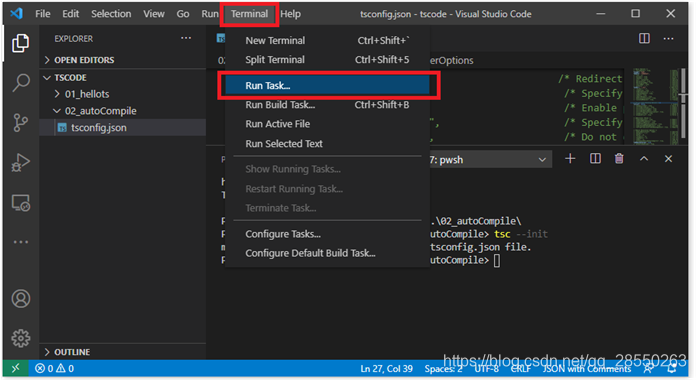Open the View menu
This screenshot has width=697, height=380.
point(154,14)
